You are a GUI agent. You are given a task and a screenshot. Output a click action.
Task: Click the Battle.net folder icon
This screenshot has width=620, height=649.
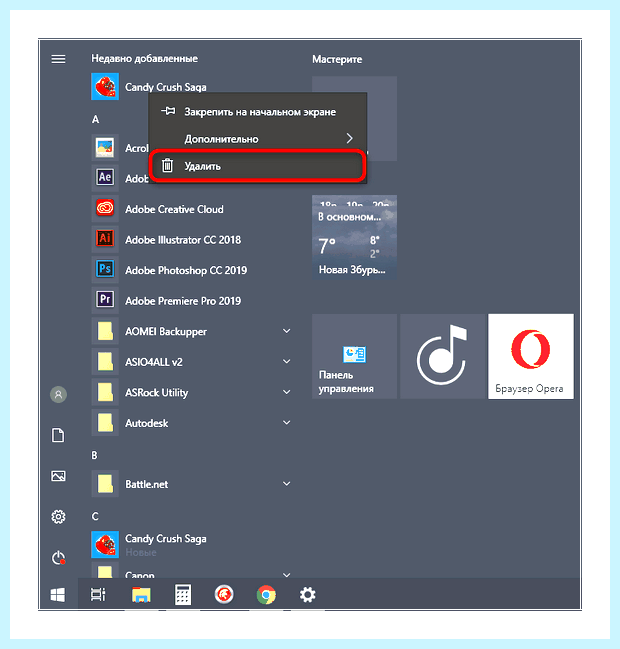(105, 483)
